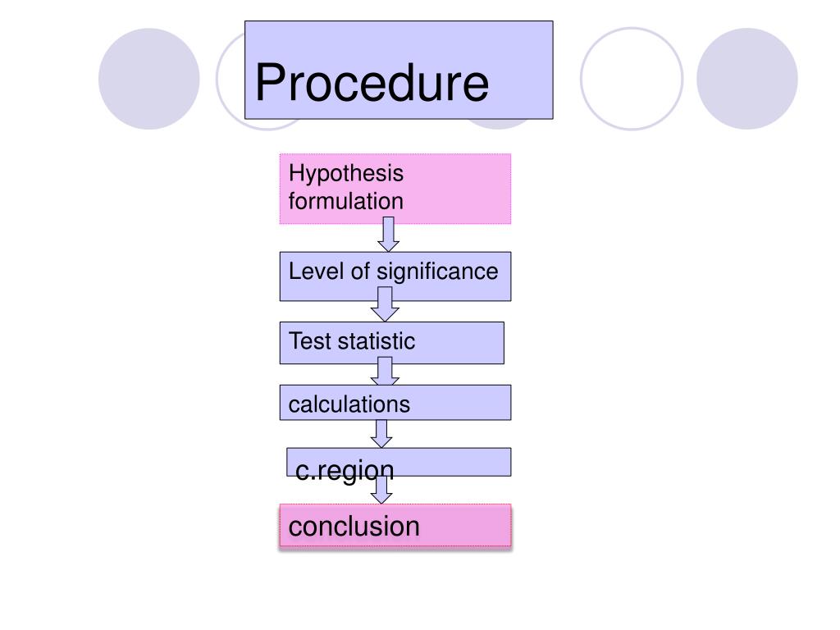Click the Procedure title box
The image size is (840, 630).
tap(399, 71)
